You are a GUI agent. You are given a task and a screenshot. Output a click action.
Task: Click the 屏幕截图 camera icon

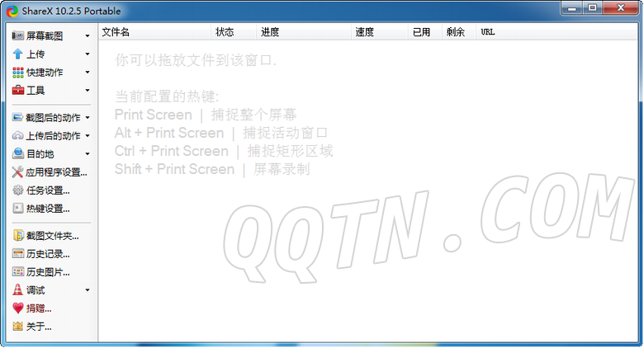17,35
